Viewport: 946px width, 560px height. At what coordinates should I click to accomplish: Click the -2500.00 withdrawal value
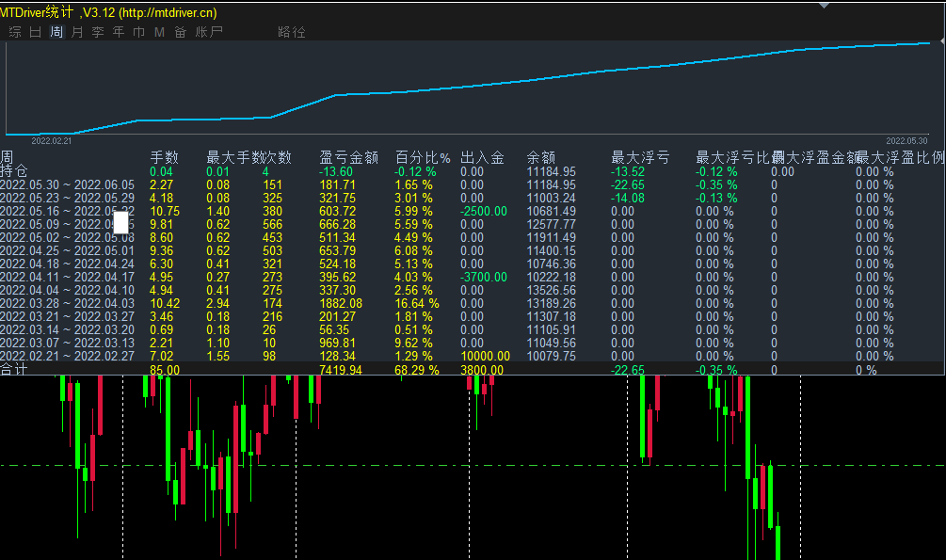484,211
